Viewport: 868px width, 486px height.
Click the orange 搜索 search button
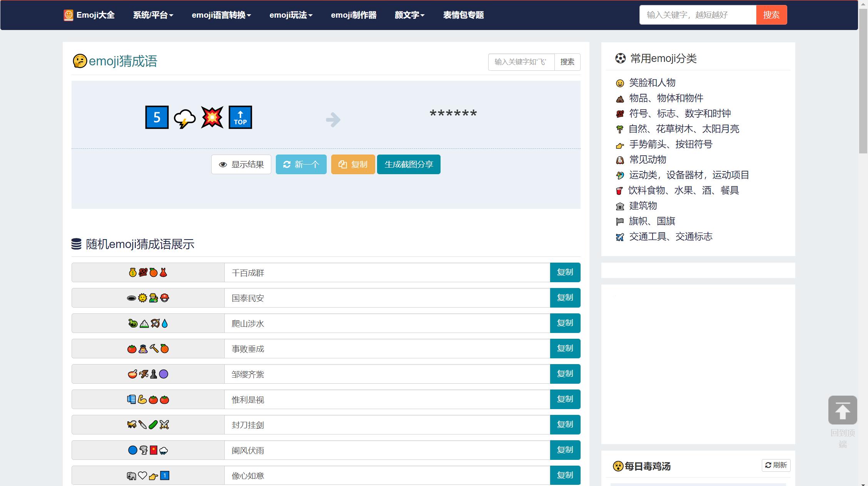pos(771,15)
